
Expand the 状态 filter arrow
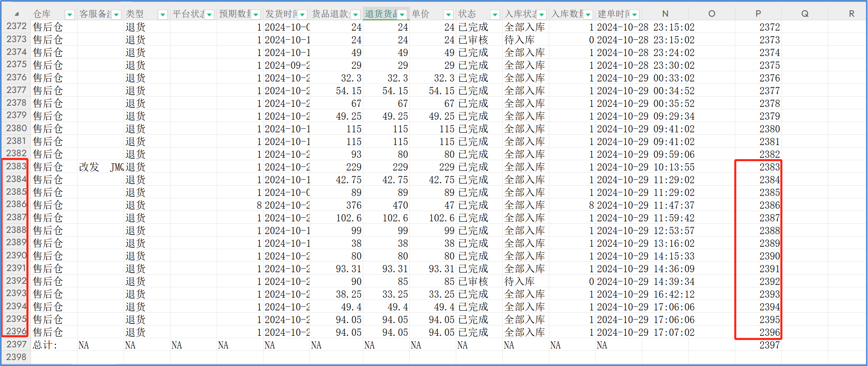click(495, 15)
